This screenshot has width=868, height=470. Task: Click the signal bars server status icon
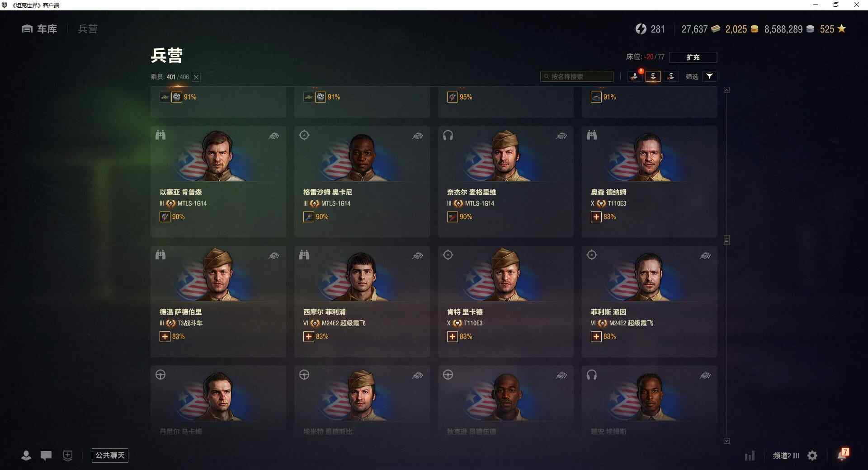750,456
